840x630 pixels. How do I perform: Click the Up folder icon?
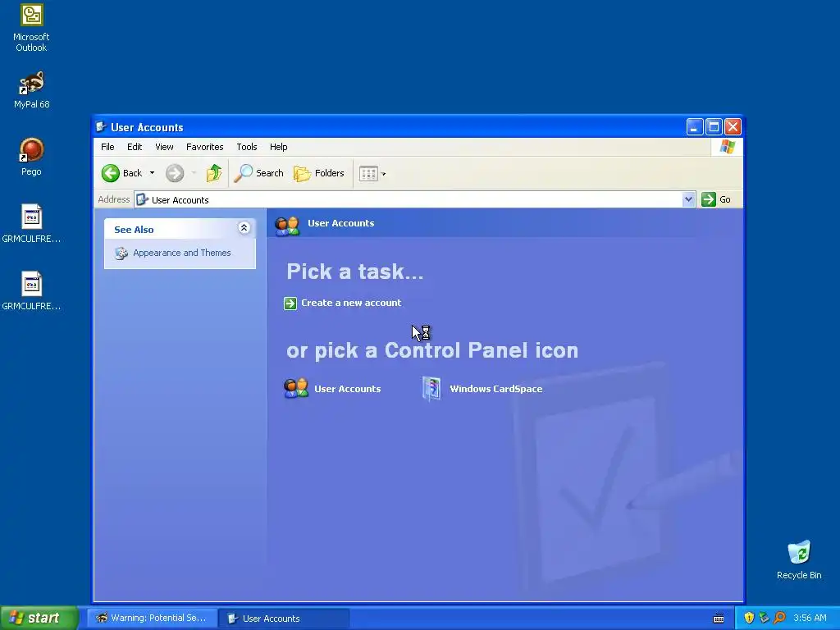pos(214,173)
